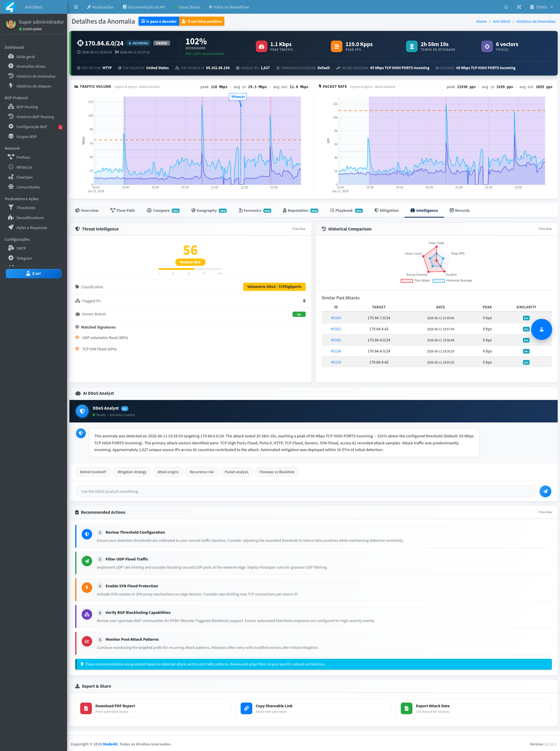The height and width of the screenshot is (751, 560).
Task: Toggle Historical Average legend in radar chart
Action: click(x=453, y=280)
